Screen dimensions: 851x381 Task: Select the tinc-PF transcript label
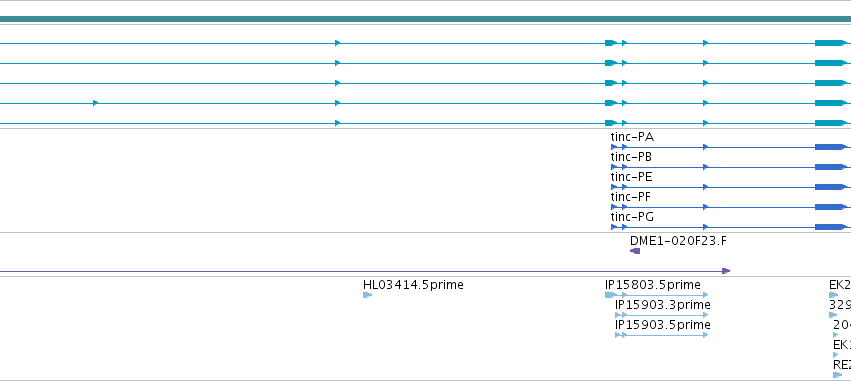[631, 197]
